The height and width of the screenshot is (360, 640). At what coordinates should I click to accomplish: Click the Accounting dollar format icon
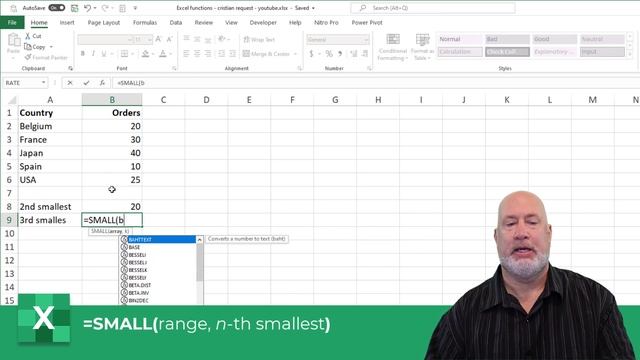(x=311, y=53)
